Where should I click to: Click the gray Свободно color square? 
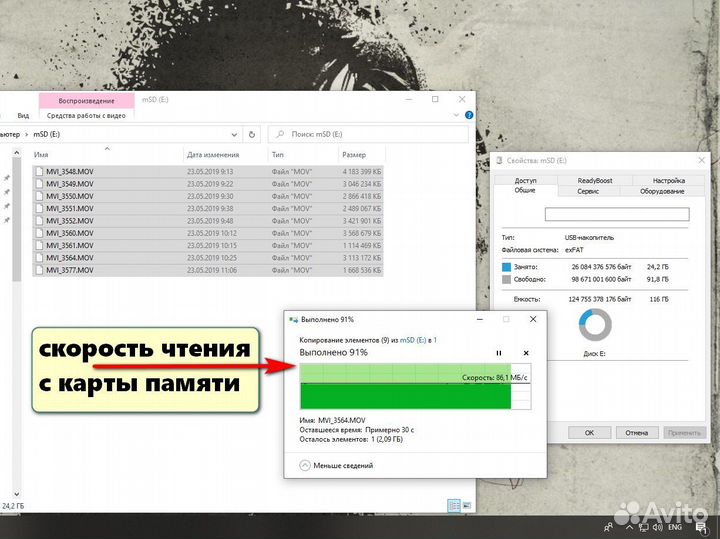(x=506, y=279)
